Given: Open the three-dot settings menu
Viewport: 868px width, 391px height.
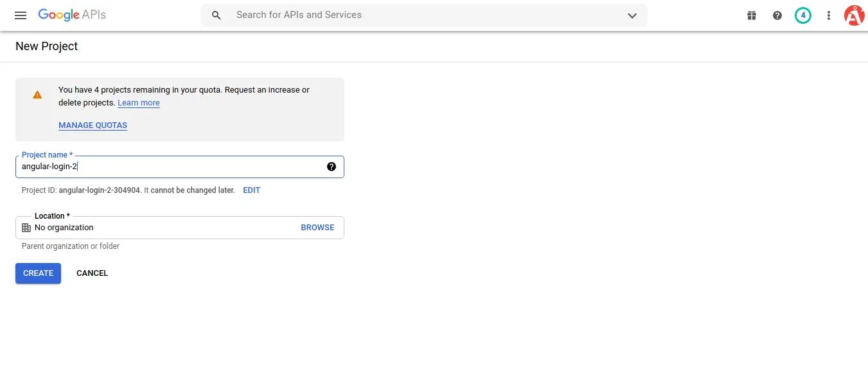Looking at the screenshot, I should click(829, 15).
